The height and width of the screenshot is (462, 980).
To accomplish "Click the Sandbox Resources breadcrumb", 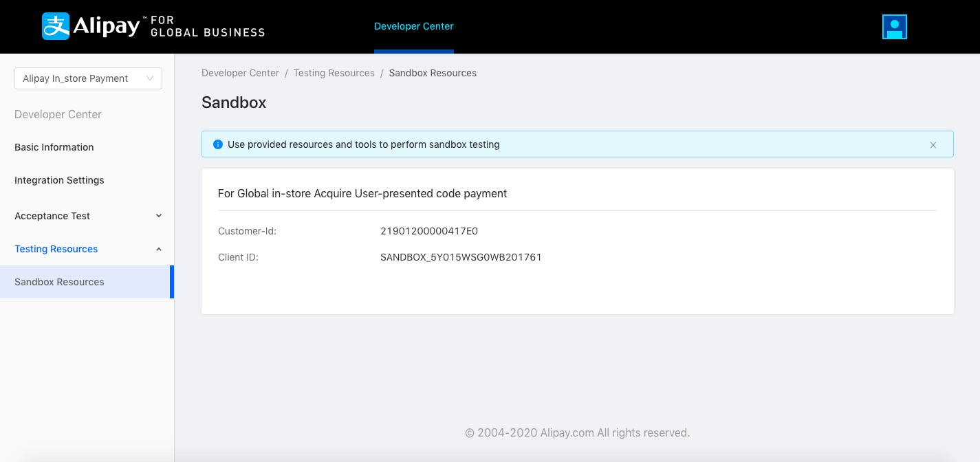I will pos(433,73).
